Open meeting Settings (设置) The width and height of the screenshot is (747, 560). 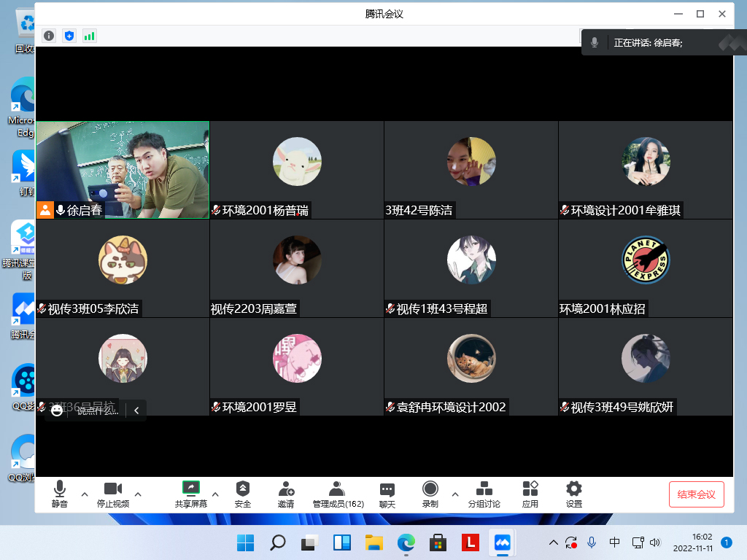(x=574, y=494)
